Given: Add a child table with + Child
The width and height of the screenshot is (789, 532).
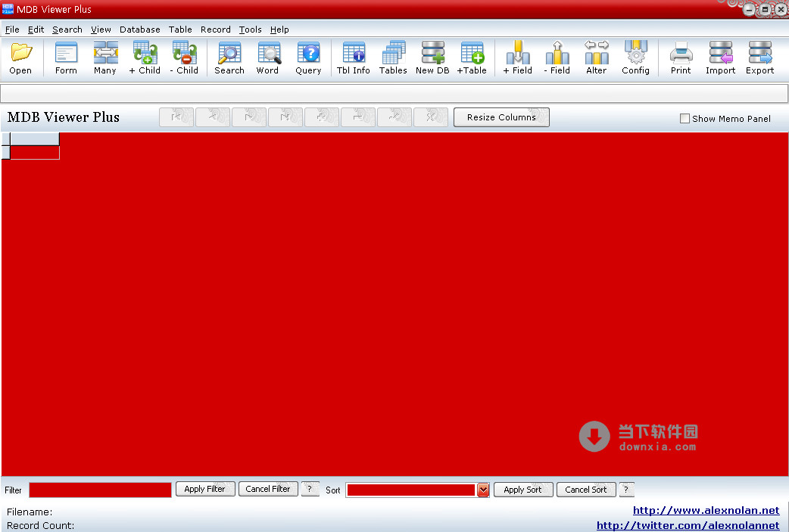Looking at the screenshot, I should tap(145, 58).
